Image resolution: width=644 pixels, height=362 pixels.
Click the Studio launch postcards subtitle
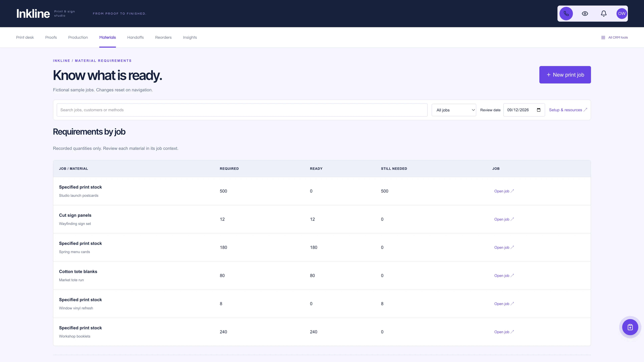(x=78, y=196)
